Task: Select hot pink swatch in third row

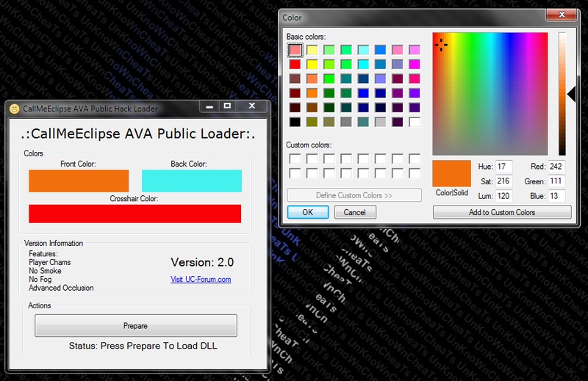Action: click(415, 79)
